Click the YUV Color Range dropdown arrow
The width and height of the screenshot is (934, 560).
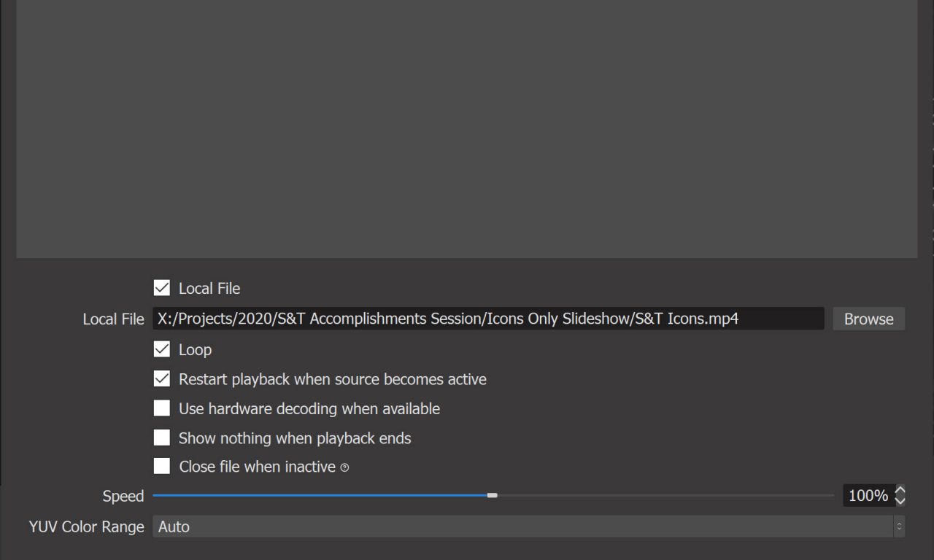click(899, 526)
